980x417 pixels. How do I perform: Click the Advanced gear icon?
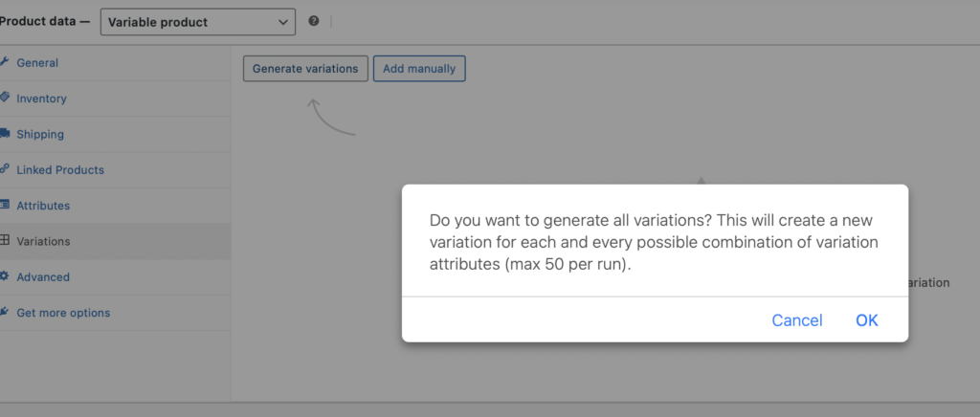tap(5, 276)
